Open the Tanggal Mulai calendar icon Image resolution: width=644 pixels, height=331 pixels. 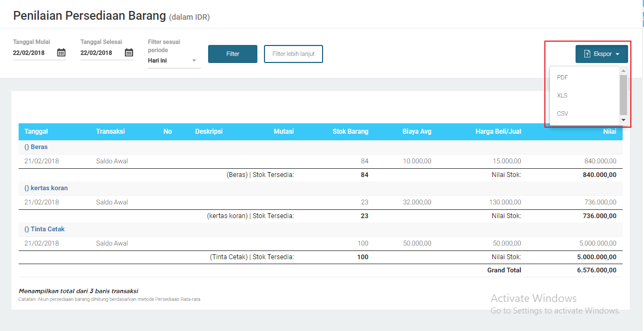coord(61,53)
